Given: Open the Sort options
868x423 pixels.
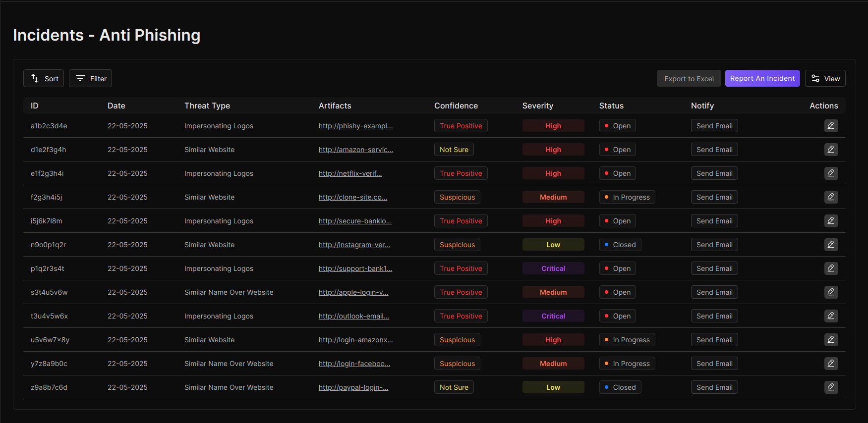Looking at the screenshot, I should point(44,78).
